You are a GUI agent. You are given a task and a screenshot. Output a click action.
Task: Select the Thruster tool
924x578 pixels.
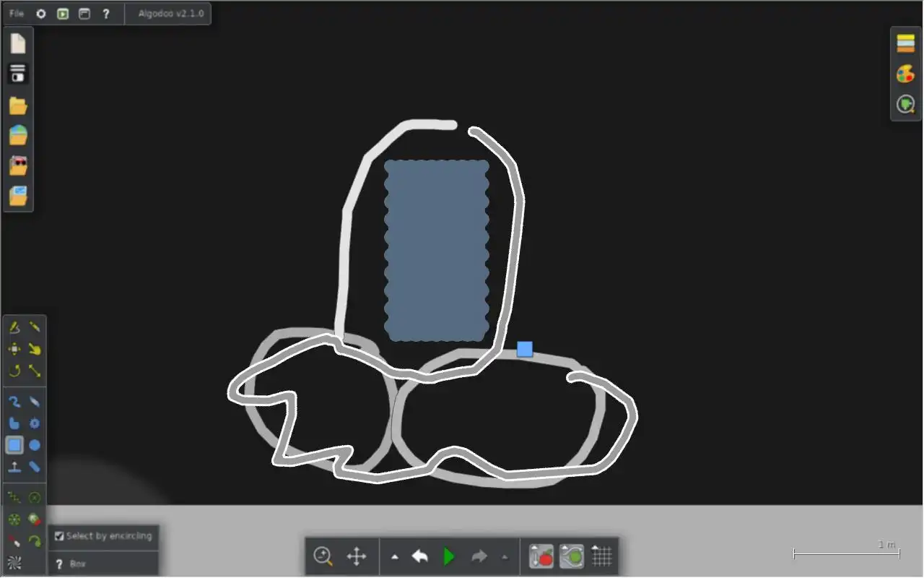pyautogui.click(x=35, y=519)
